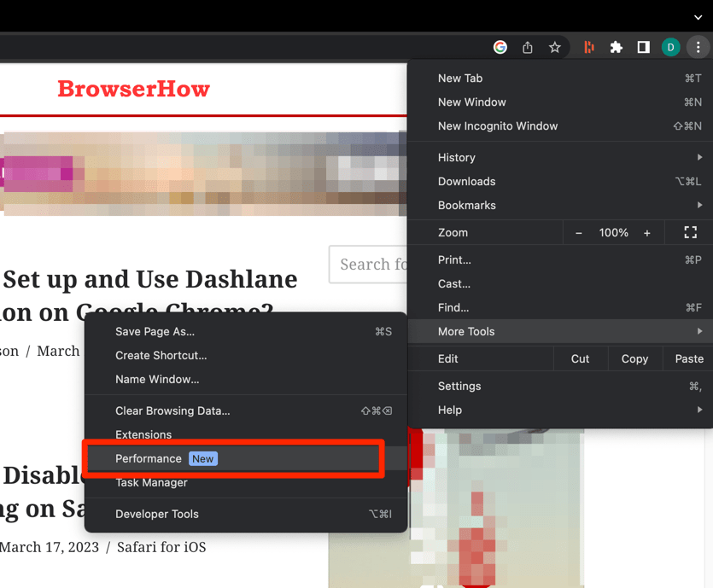Screen dimensions: 713x588
Task: Open the Share icon in the toolbar
Action: [x=528, y=47]
